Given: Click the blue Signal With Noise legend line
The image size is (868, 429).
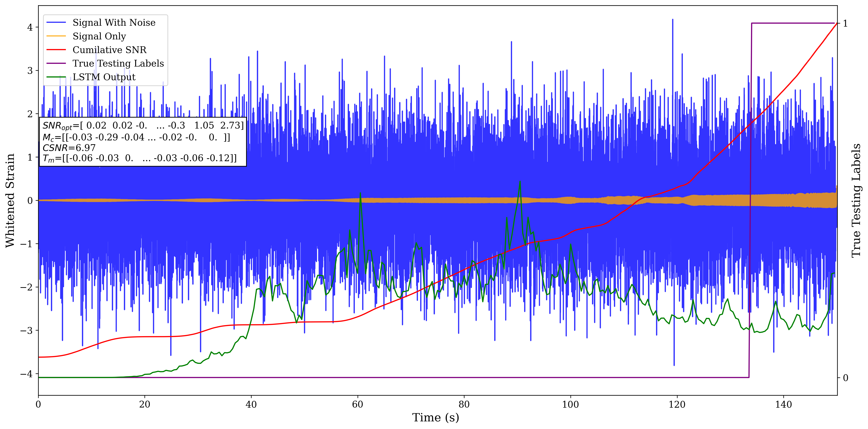Looking at the screenshot, I should [x=56, y=23].
